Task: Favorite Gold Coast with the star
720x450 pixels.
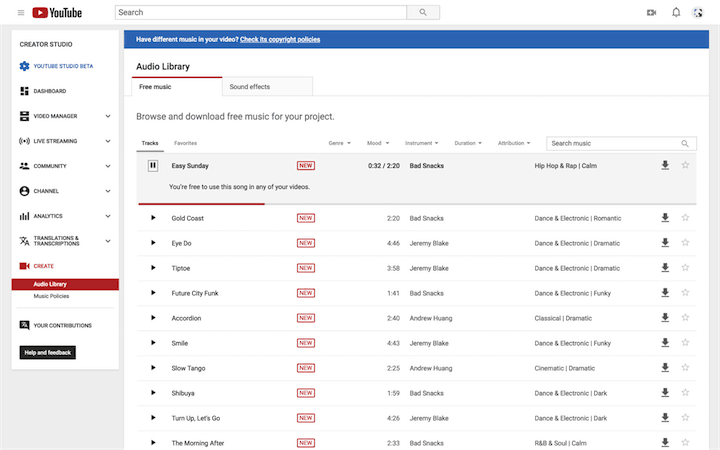Action: 685,218
